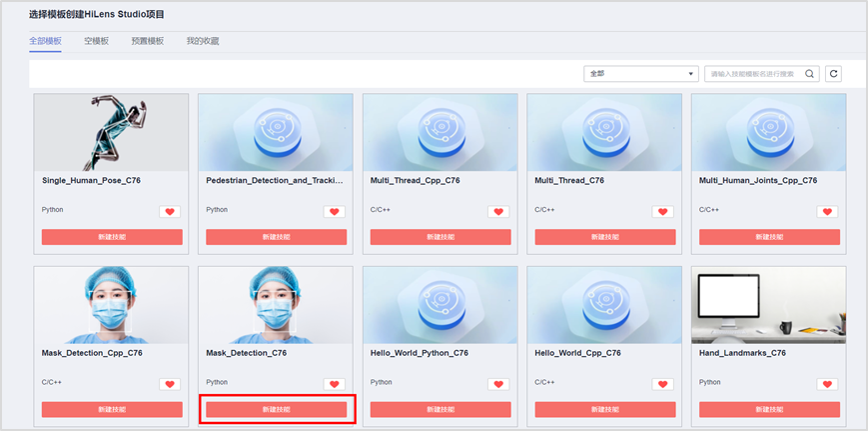Select the Mask_Detection_Cpp_C76 thumbnail image

coord(111,305)
